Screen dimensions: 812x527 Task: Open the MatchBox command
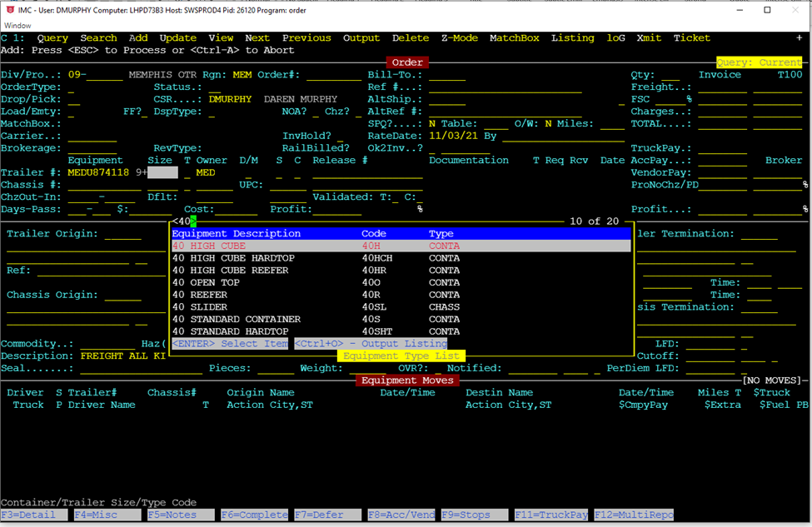514,37
